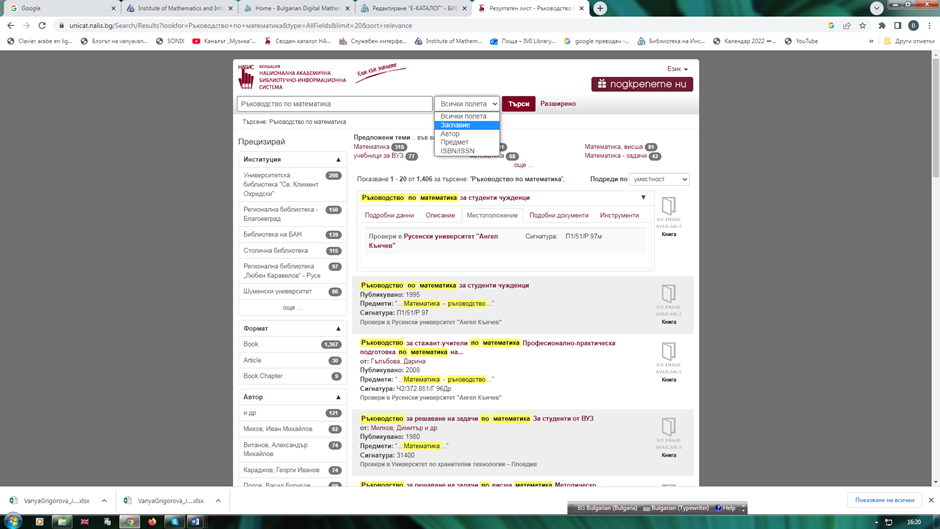Image resolution: width=940 pixels, height=529 pixels.
Task: Click the search query input field
Action: pos(334,104)
